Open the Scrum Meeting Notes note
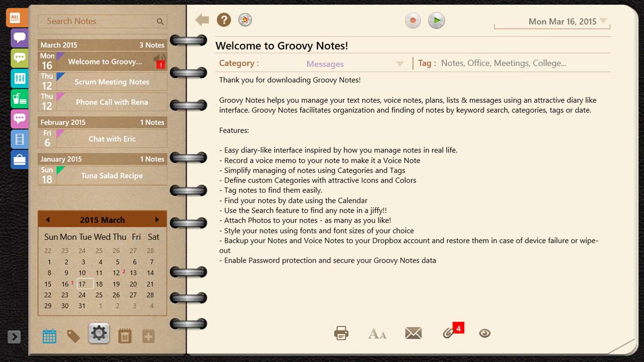This screenshot has width=644, height=362. 102,82
